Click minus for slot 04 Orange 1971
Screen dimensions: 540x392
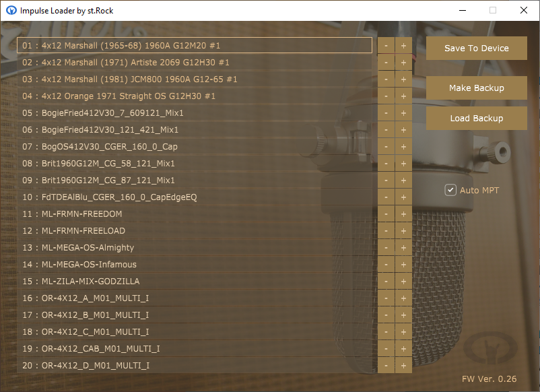click(x=386, y=96)
